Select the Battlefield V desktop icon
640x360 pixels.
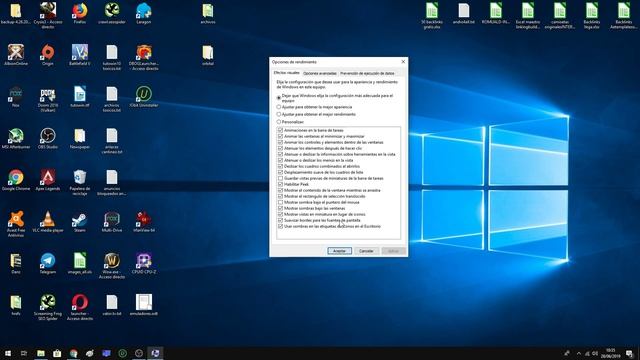(x=80, y=55)
